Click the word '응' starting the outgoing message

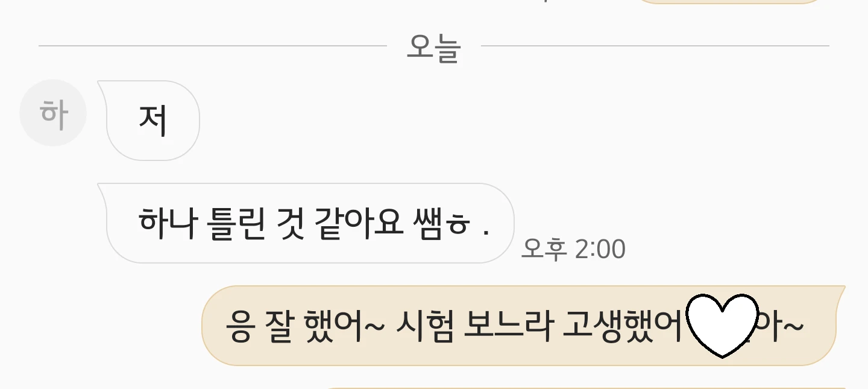point(239,327)
